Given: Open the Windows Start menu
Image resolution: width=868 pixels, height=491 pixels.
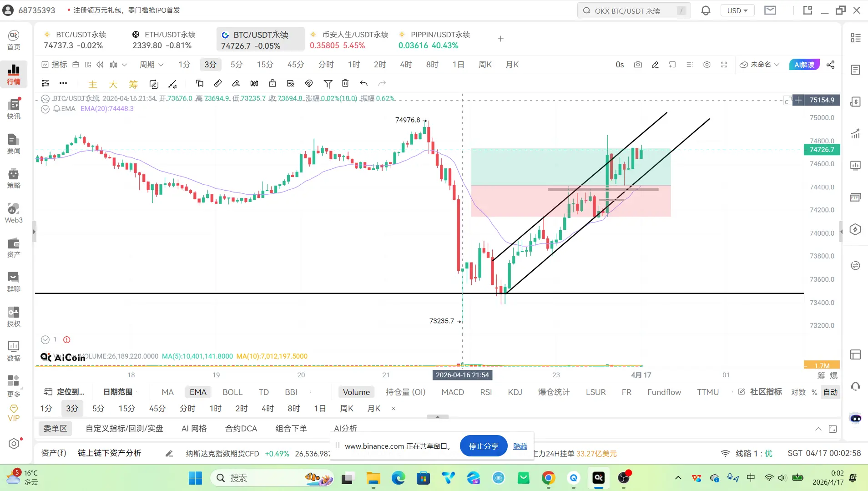Looking at the screenshot, I should pyautogui.click(x=195, y=478).
